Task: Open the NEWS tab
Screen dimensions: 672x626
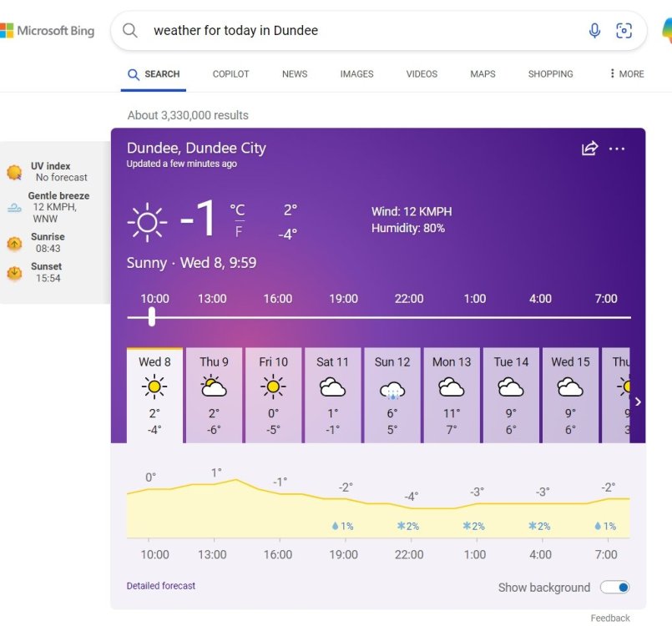Action: tap(295, 74)
